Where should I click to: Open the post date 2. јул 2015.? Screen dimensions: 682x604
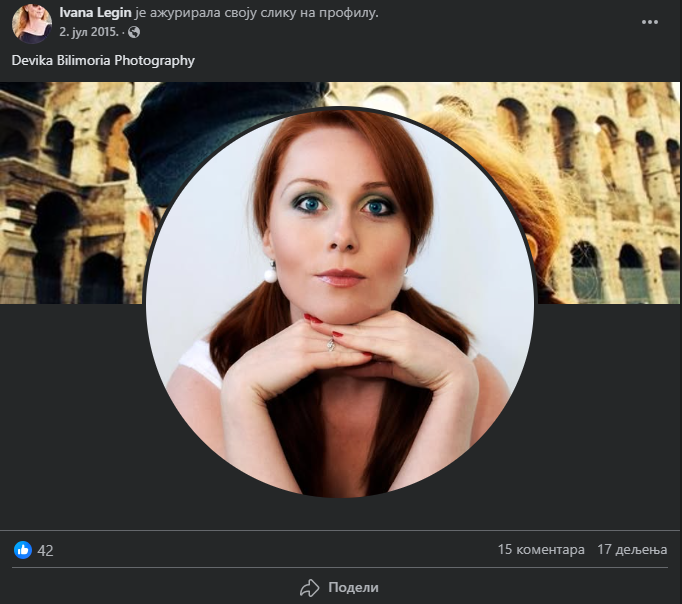pyautogui.click(x=88, y=31)
